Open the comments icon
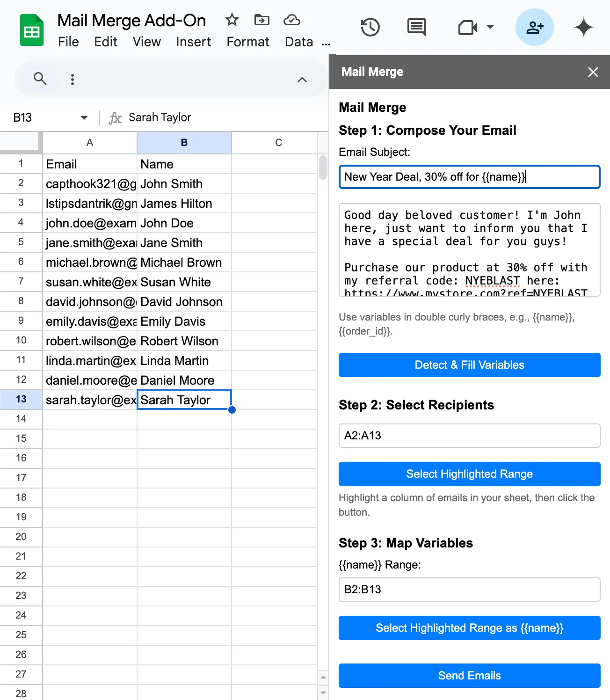The height and width of the screenshot is (700, 610). pyautogui.click(x=416, y=27)
